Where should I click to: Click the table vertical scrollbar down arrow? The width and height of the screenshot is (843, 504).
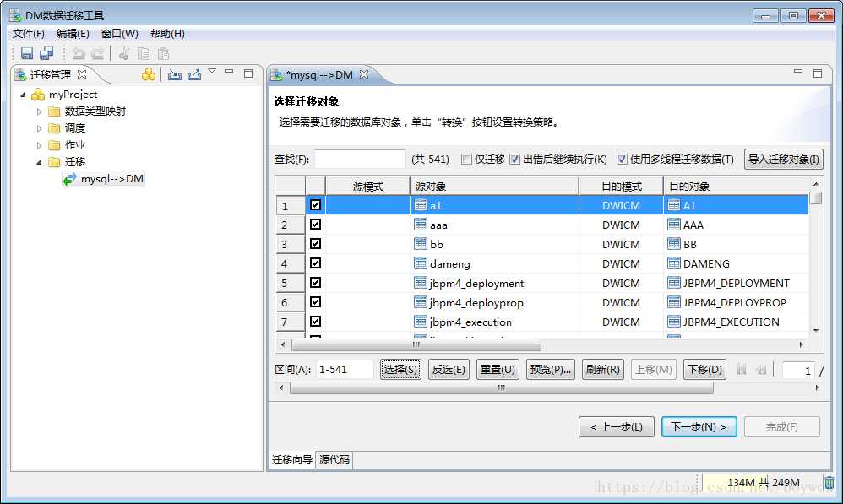pos(816,330)
